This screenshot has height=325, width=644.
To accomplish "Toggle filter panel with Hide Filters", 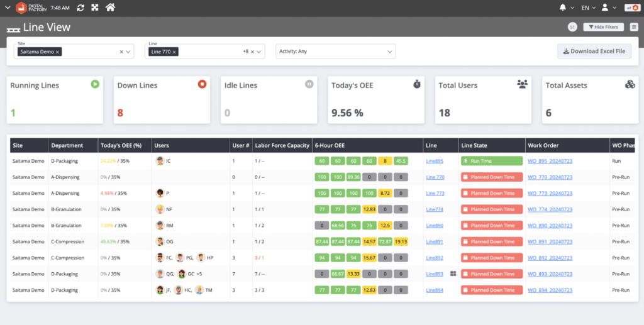I will (x=603, y=27).
